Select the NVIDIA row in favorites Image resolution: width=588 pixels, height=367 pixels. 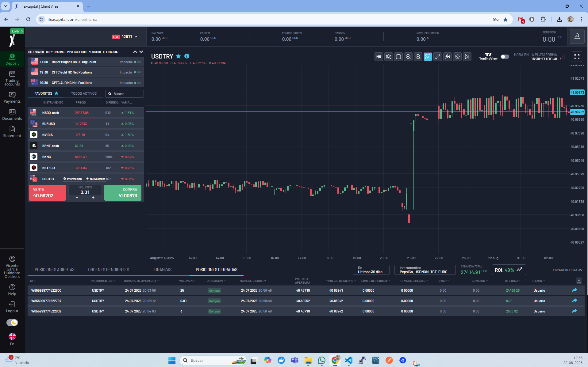[86, 135]
